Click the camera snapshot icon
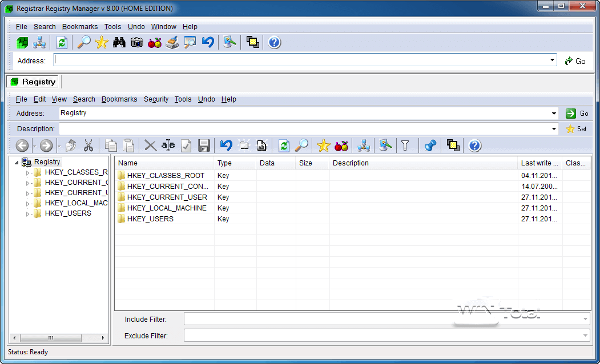The height and width of the screenshot is (364, 600). [x=136, y=42]
